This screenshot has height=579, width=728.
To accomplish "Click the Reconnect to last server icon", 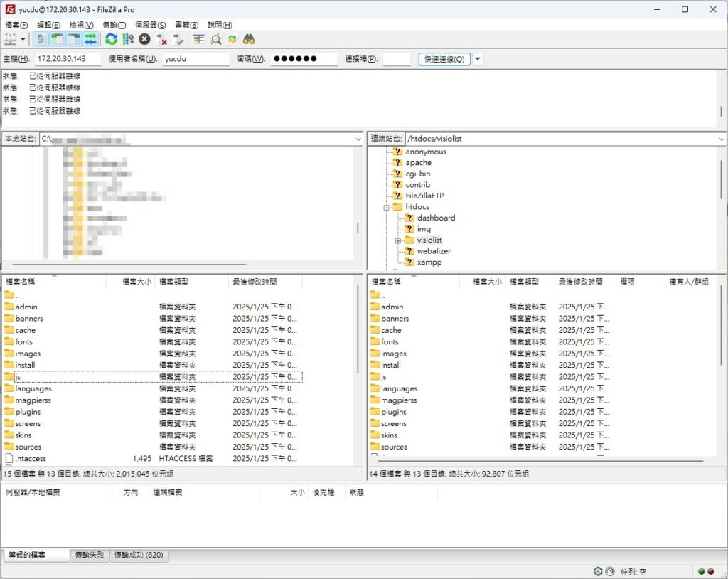I will (x=178, y=39).
